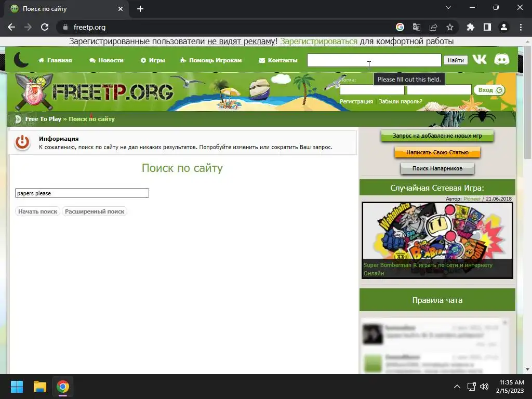Open File Explorer from taskbar
Viewport: 532px width, 399px height.
click(39, 387)
